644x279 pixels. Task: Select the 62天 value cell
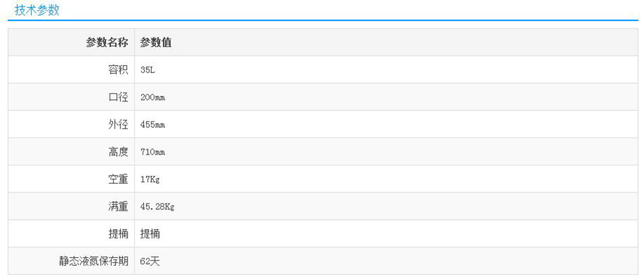150,261
